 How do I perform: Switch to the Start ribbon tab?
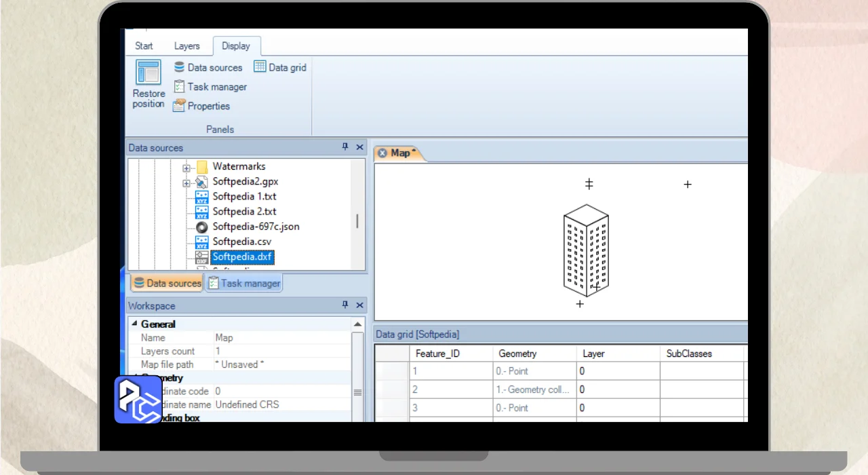[144, 46]
